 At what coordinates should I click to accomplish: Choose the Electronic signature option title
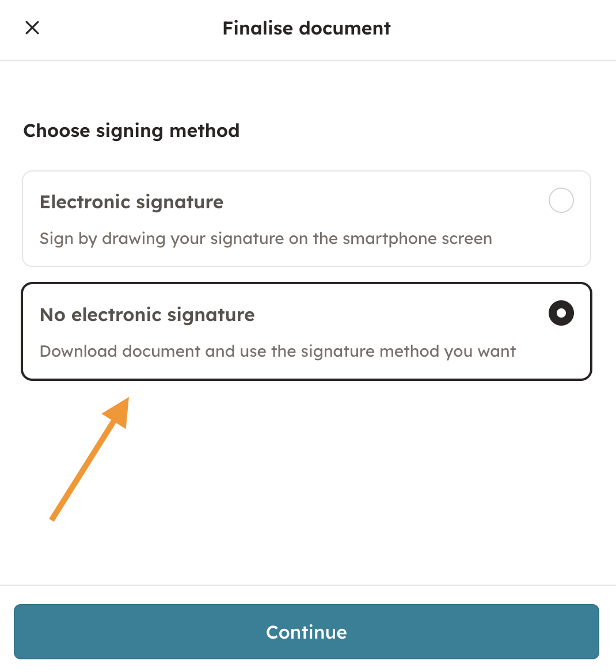(131, 202)
